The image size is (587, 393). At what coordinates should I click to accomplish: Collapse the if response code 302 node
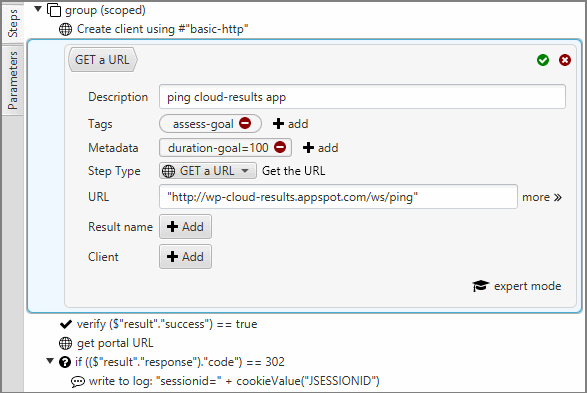click(x=50, y=361)
